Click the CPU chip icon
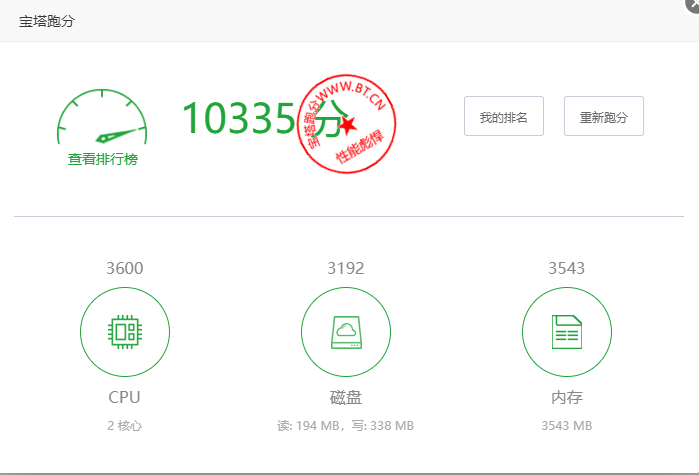 click(x=125, y=332)
